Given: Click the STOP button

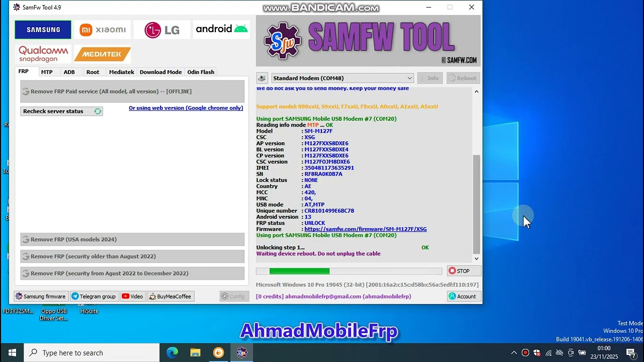Looking at the screenshot, I should tap(464, 271).
